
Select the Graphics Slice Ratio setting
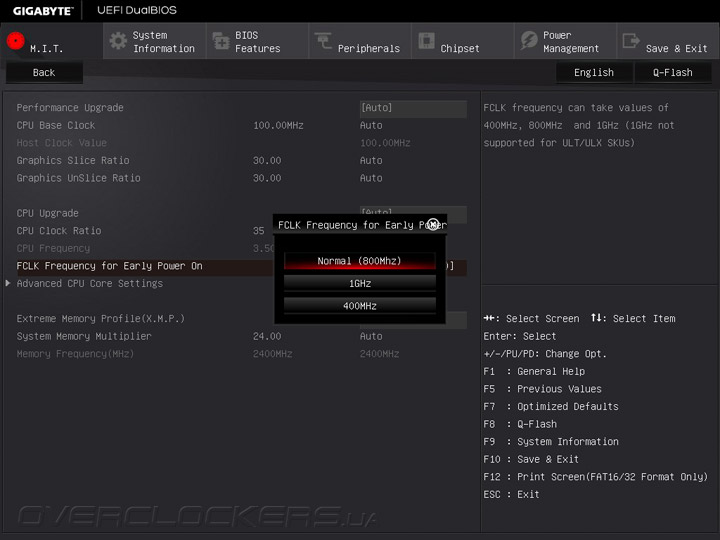[x=73, y=160]
